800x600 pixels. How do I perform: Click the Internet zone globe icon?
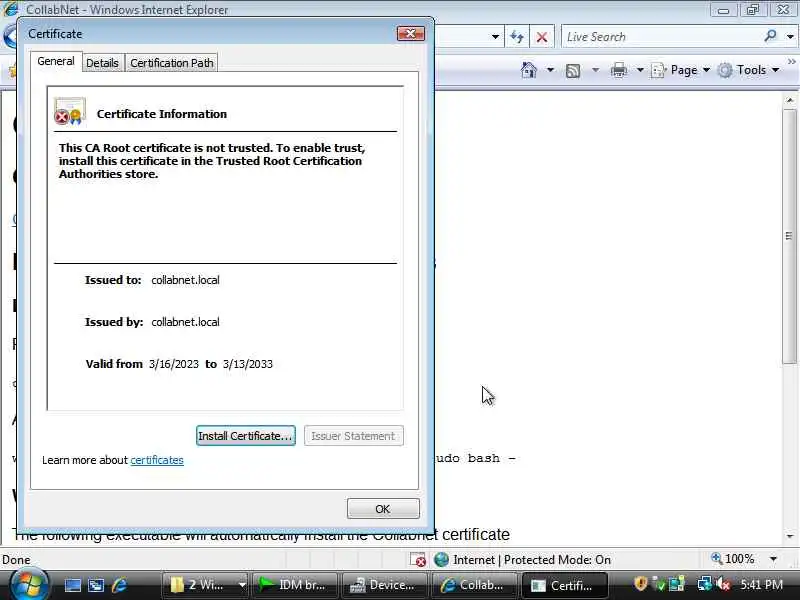point(441,560)
